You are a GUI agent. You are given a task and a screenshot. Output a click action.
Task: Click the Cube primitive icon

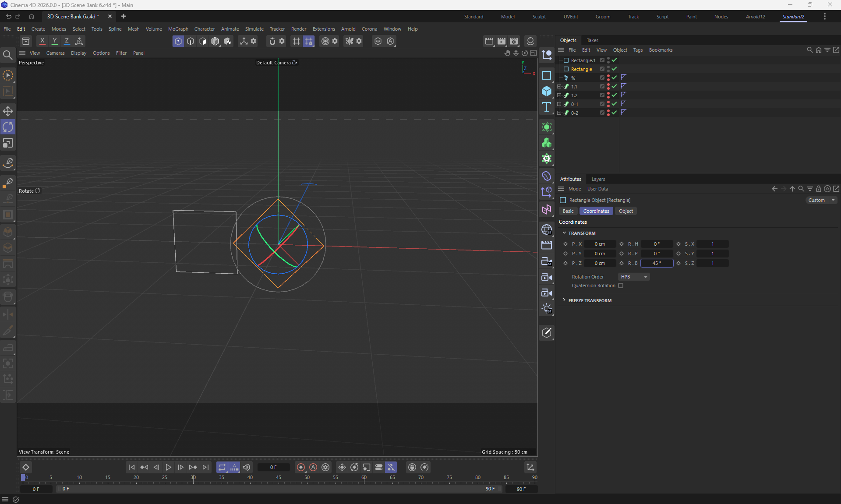546,91
